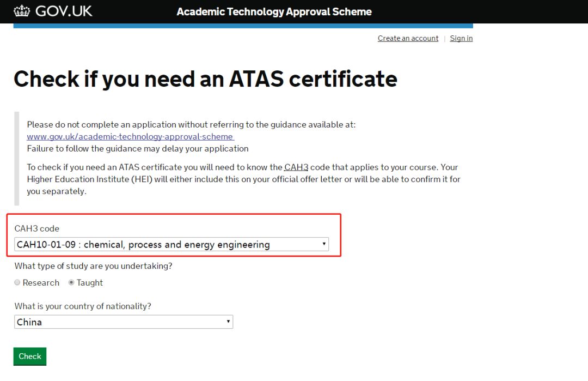Click the green Check button

(x=30, y=356)
